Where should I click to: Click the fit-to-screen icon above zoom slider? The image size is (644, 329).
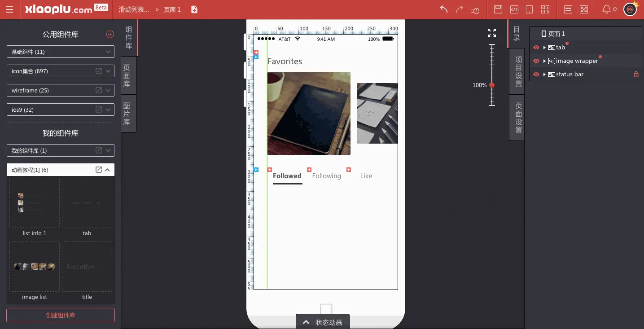tap(492, 33)
